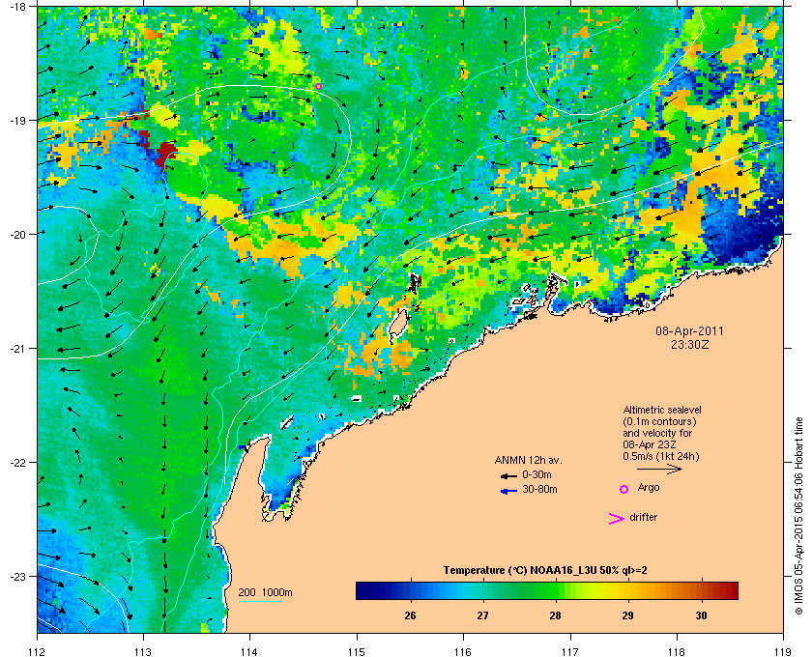
Task: Click the latitude axis label -20
Action: point(17,235)
